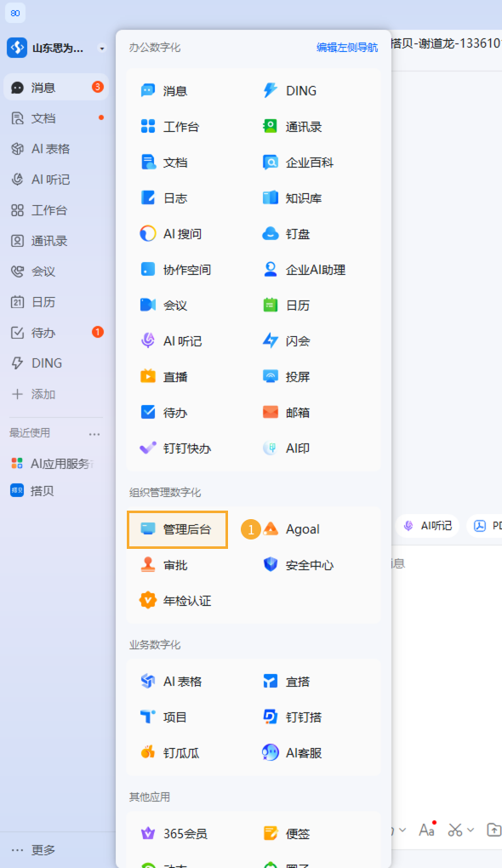Click the 山东思为 organization logo
The width and height of the screenshot is (502, 868).
17,49
